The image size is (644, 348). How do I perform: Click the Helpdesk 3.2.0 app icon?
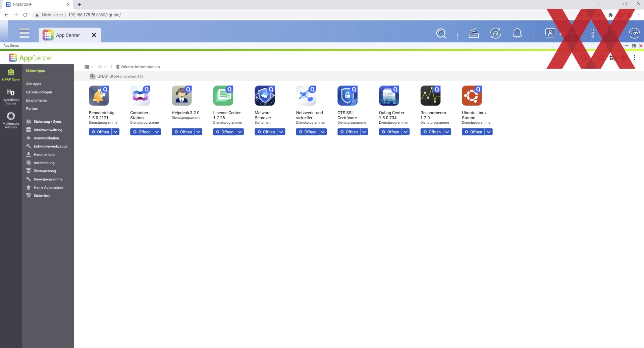182,96
